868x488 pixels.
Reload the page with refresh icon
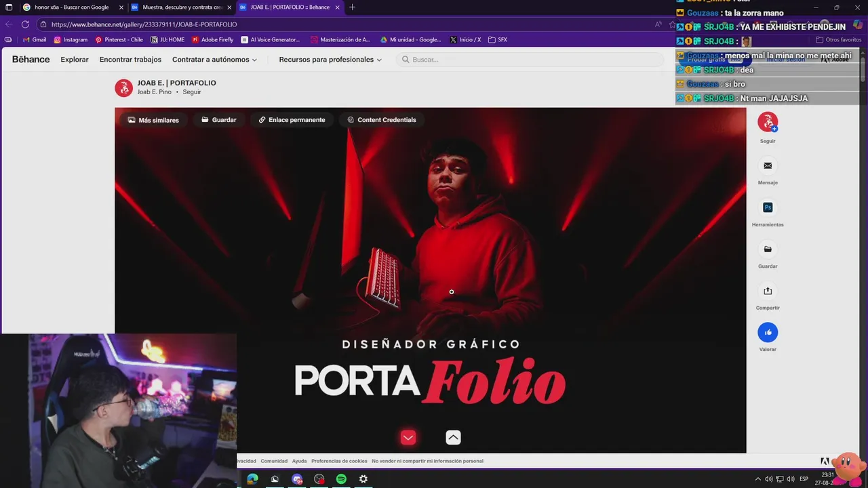point(25,24)
